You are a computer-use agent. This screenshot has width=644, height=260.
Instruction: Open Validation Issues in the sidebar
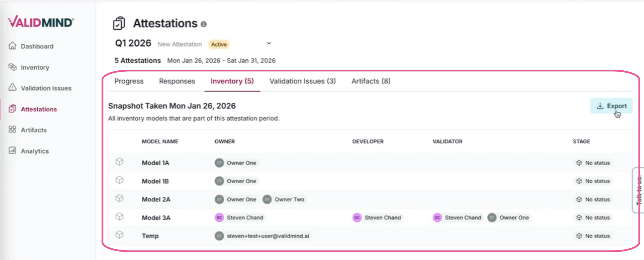(x=46, y=88)
